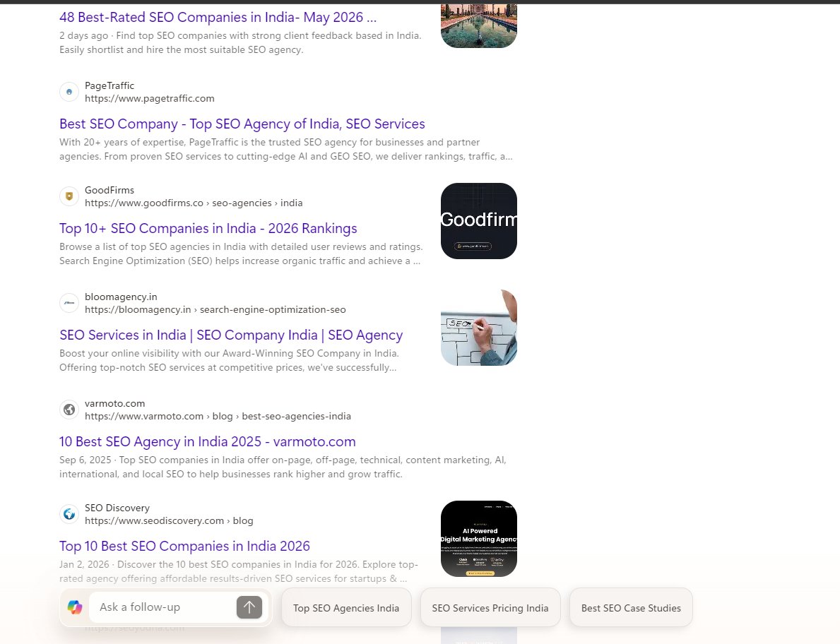Click the varmoto.com site name

pyautogui.click(x=114, y=403)
